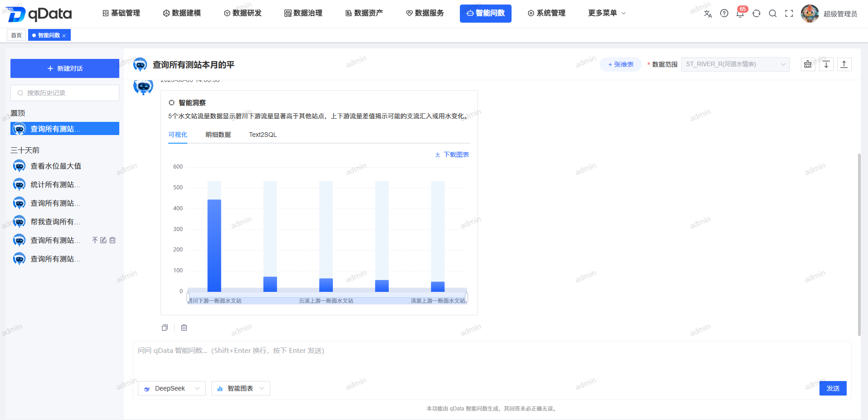Click the robot icon beside 帮我查询所有
Viewport: 868px width, 420px height.
coord(19,222)
